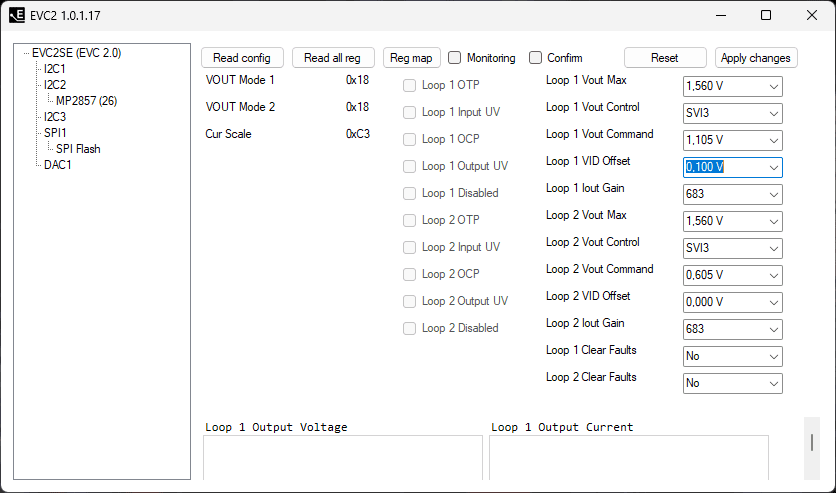This screenshot has height=493, width=836.
Task: Click the Loop 1 Output Voltage graph area
Action: [343, 457]
